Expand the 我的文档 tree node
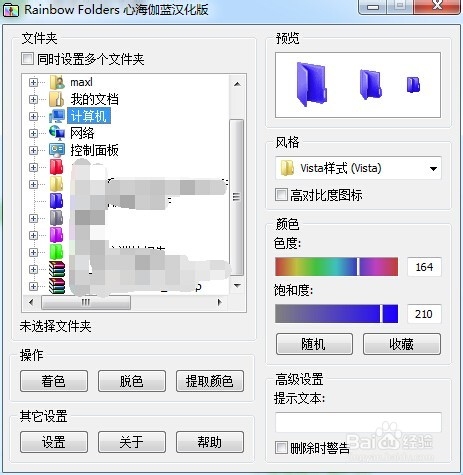 tap(33, 99)
